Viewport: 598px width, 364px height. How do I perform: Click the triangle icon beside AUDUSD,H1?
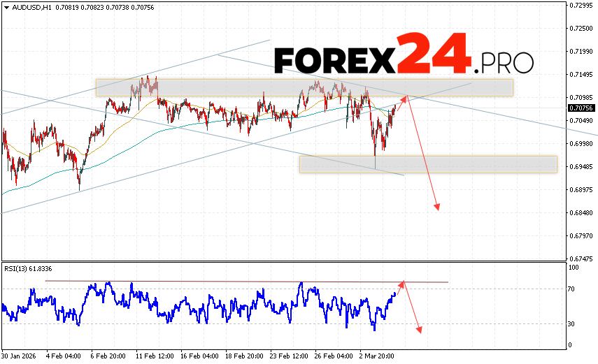pos(6,7)
